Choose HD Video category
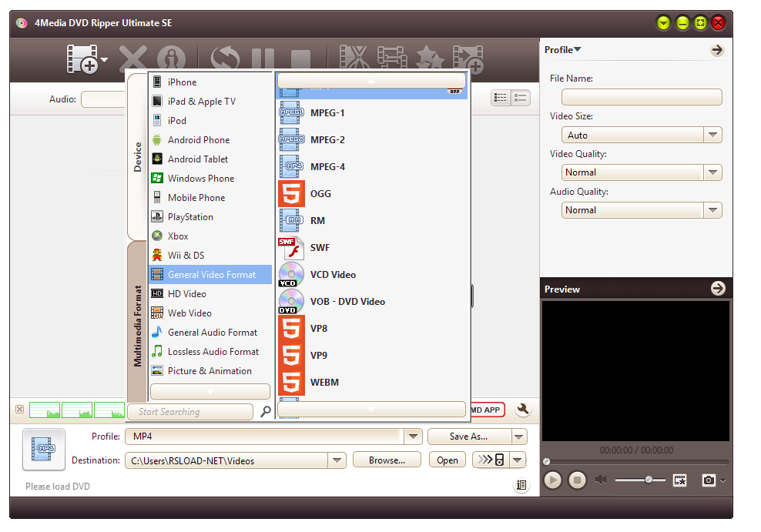 [210, 294]
